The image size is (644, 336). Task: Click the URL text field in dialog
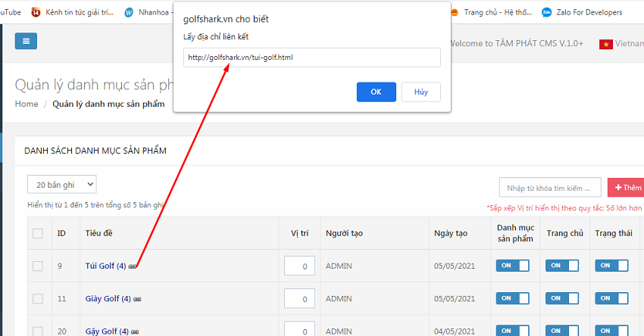[311, 58]
